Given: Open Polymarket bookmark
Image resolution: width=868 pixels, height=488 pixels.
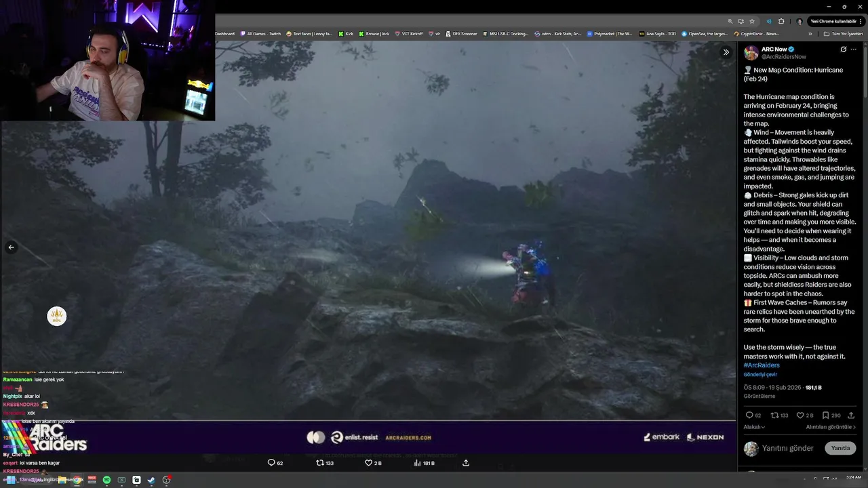Looking at the screenshot, I should pyautogui.click(x=610, y=34).
